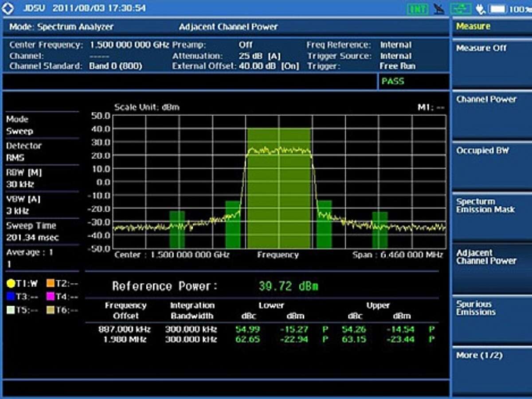This screenshot has width=532, height=399.
Task: Click the GPS satellite status icon
Action: pyautogui.click(x=439, y=8)
